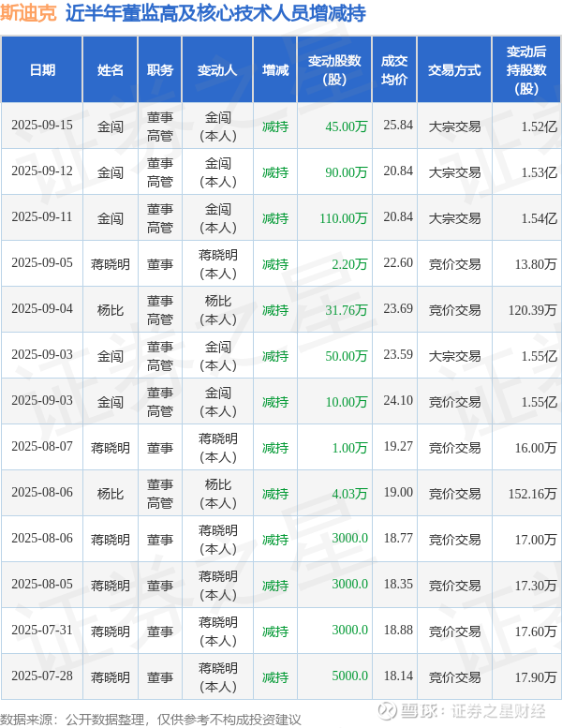This screenshot has width=562, height=728.
Task: Select holdings value 1.54亿
Action: (x=539, y=218)
